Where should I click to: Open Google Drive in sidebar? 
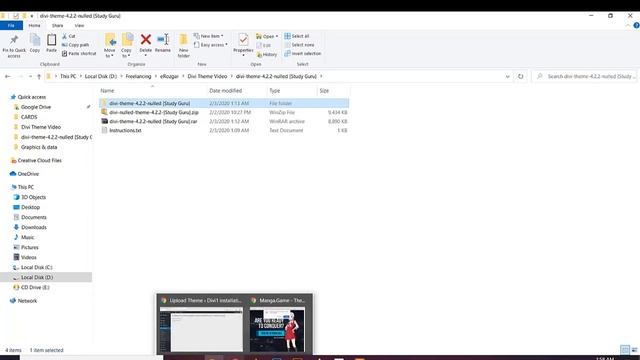click(36, 107)
